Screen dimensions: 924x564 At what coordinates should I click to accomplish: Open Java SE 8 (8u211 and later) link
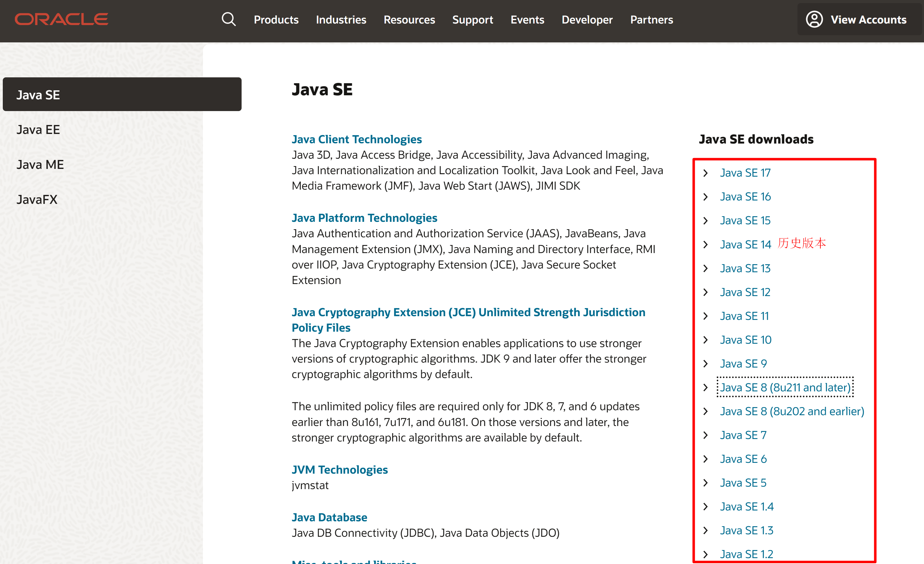(x=785, y=387)
